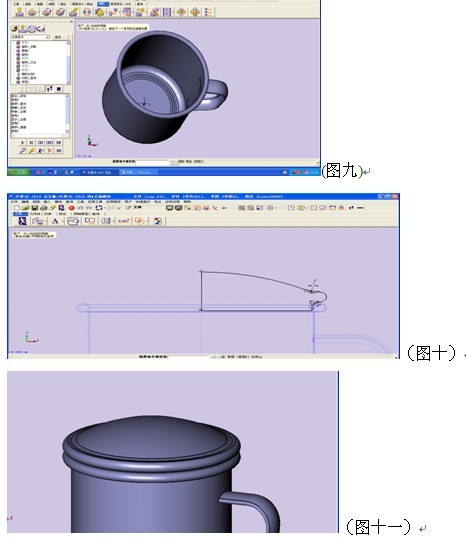Click the black minus line icon at Figure 10 toolbar end
Viewport: 466px width, 539px height.
coord(360,208)
